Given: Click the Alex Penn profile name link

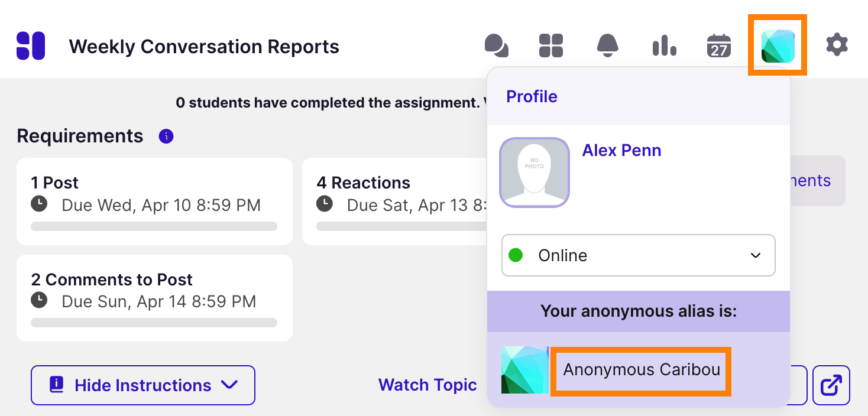Looking at the screenshot, I should 621,150.
